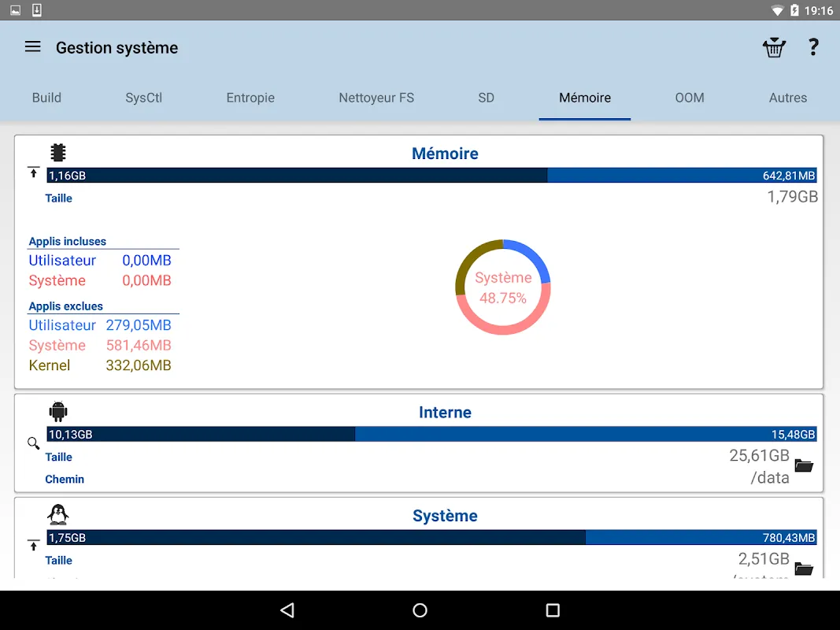The height and width of the screenshot is (630, 840).
Task: Collapse the Mémoire section with the up arrow
Action: tap(33, 173)
